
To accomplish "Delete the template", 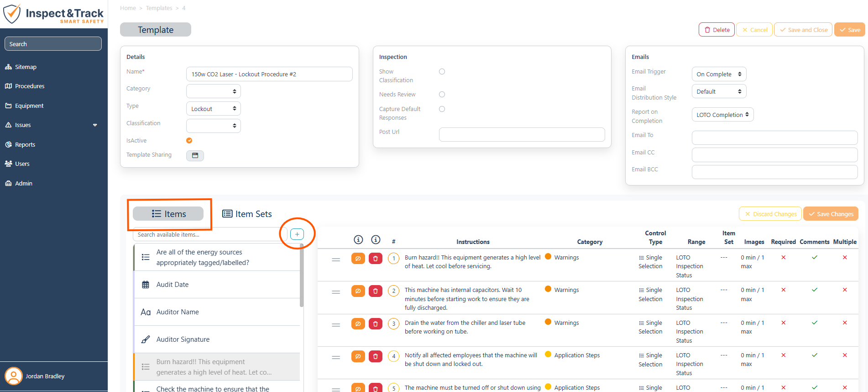I will [x=716, y=30].
